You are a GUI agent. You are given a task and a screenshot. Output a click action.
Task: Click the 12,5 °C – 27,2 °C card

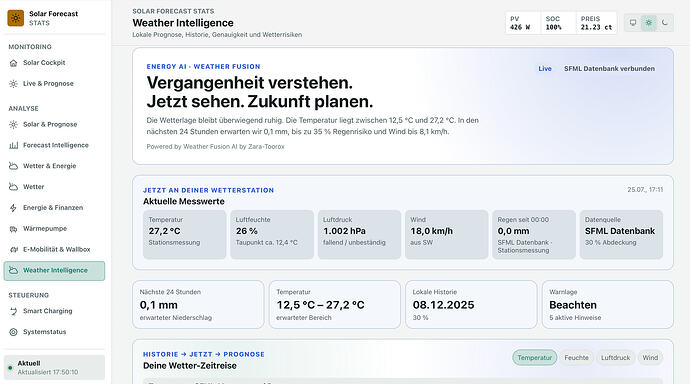point(335,304)
